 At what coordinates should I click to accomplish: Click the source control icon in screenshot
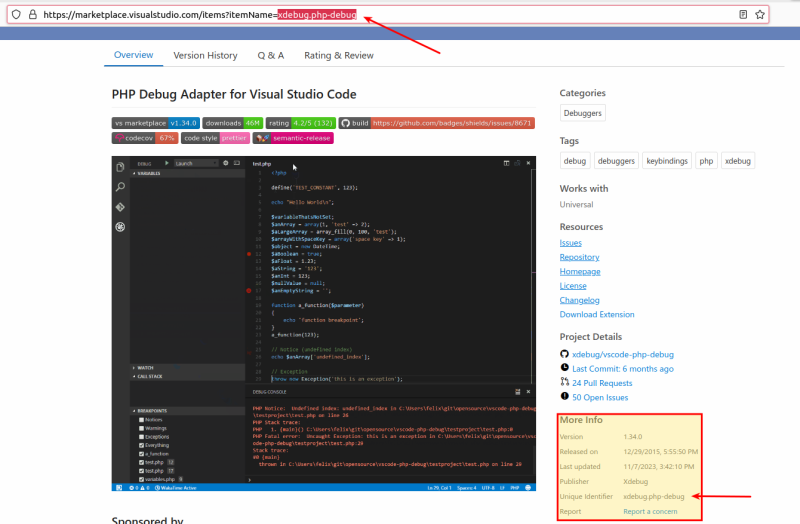(120, 207)
